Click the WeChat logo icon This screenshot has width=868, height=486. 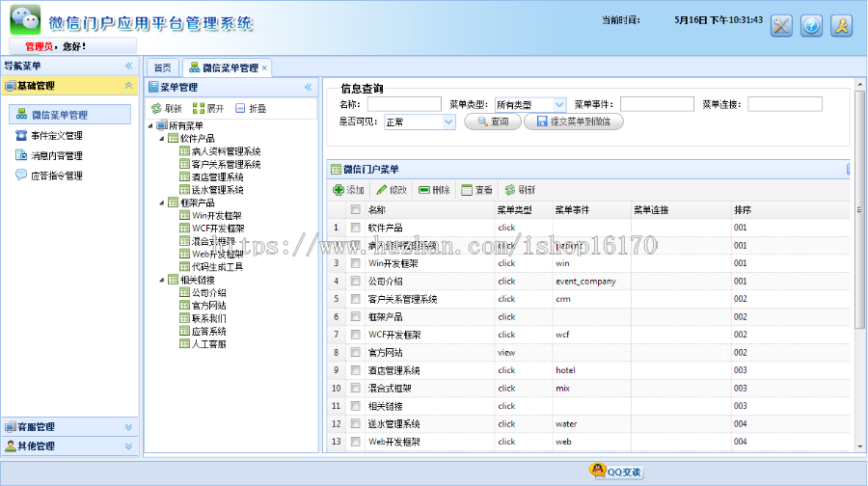tap(25, 20)
